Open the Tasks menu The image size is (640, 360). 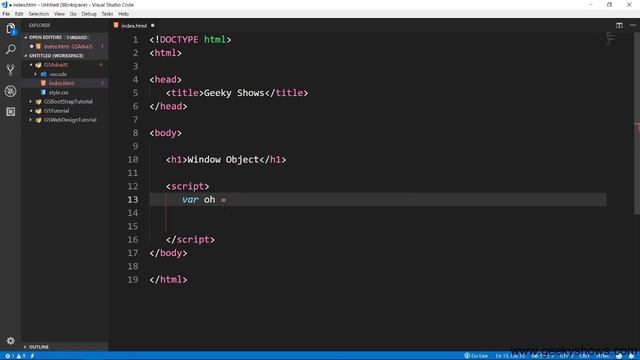[x=107, y=14]
